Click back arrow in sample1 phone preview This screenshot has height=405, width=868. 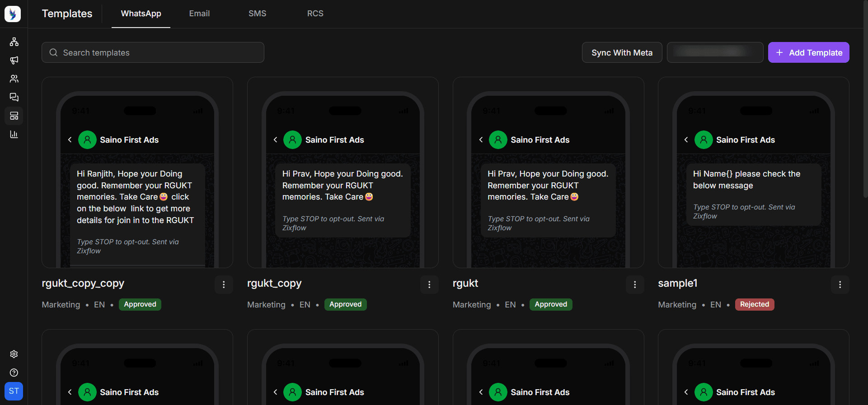tap(686, 140)
